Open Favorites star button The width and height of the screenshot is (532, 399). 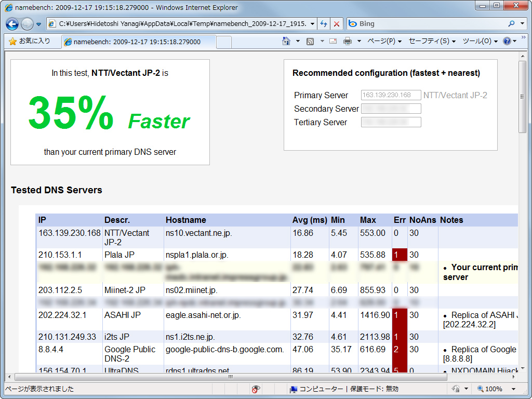(x=30, y=41)
